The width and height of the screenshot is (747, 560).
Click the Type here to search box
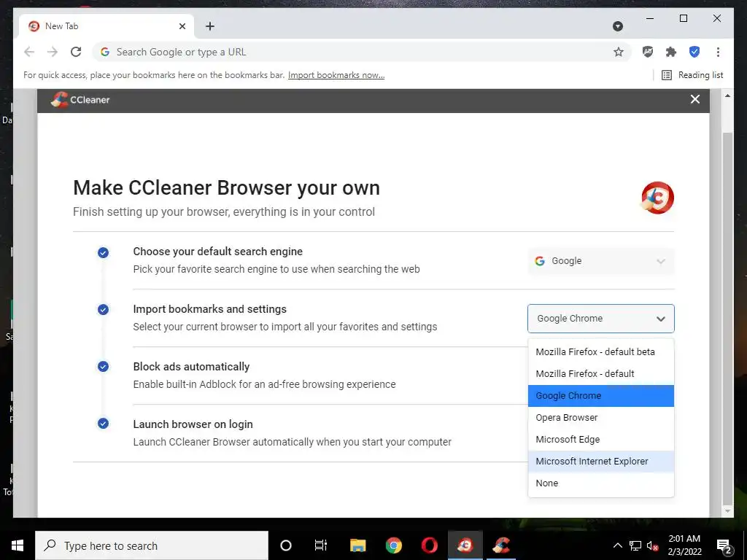[152, 545]
